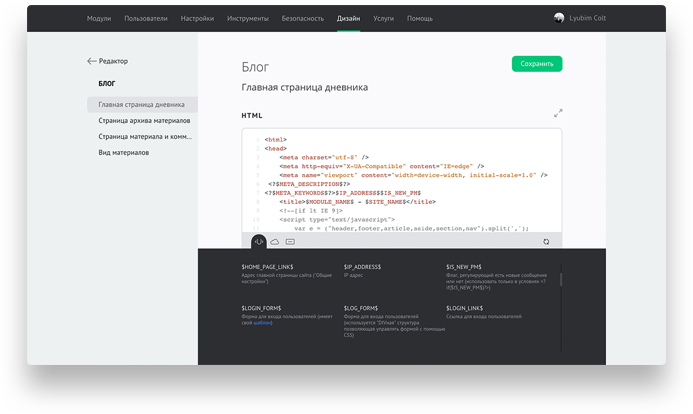Click the Блог page heading

[255, 67]
